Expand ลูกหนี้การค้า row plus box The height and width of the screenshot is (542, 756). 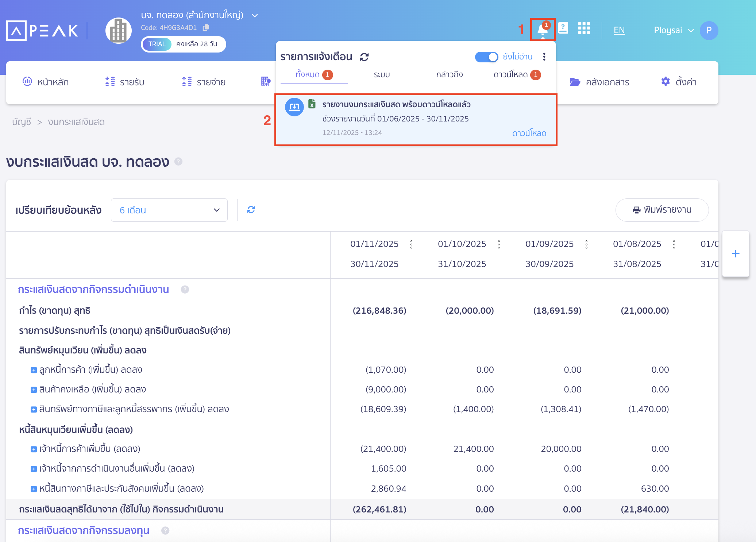[x=34, y=370]
